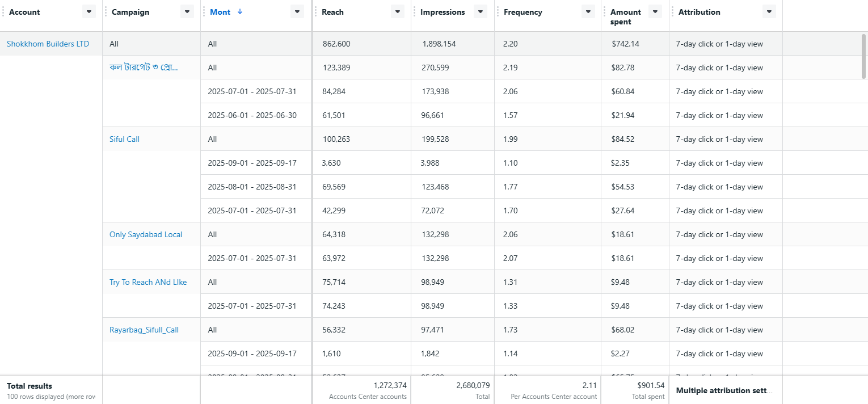Click the sort arrow on Mont column

point(239,11)
